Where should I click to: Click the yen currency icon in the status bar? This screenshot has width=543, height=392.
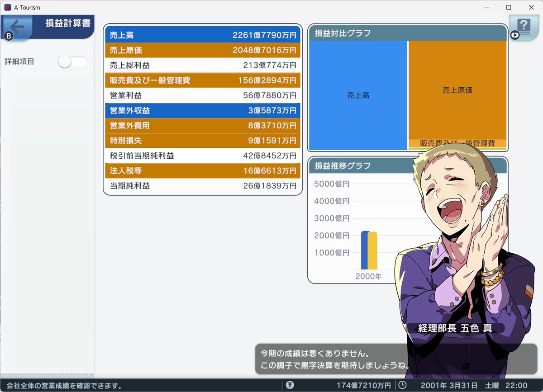[290, 385]
